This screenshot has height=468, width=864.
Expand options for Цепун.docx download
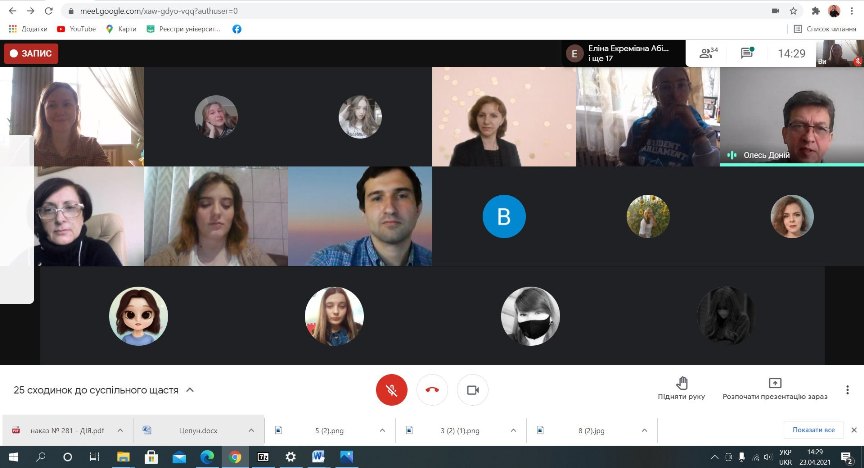251,431
